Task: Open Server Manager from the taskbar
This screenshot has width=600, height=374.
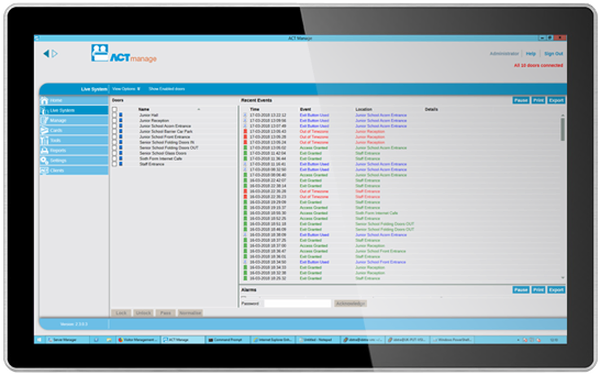Action: click(x=68, y=340)
